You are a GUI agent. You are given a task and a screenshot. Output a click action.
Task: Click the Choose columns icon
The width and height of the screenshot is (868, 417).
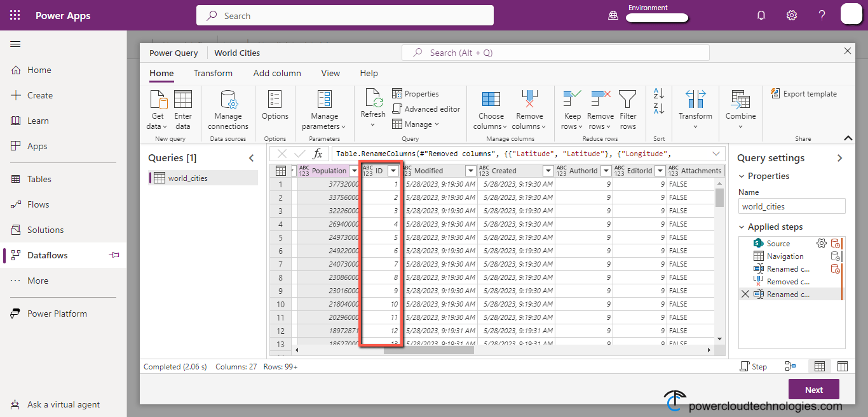491,99
